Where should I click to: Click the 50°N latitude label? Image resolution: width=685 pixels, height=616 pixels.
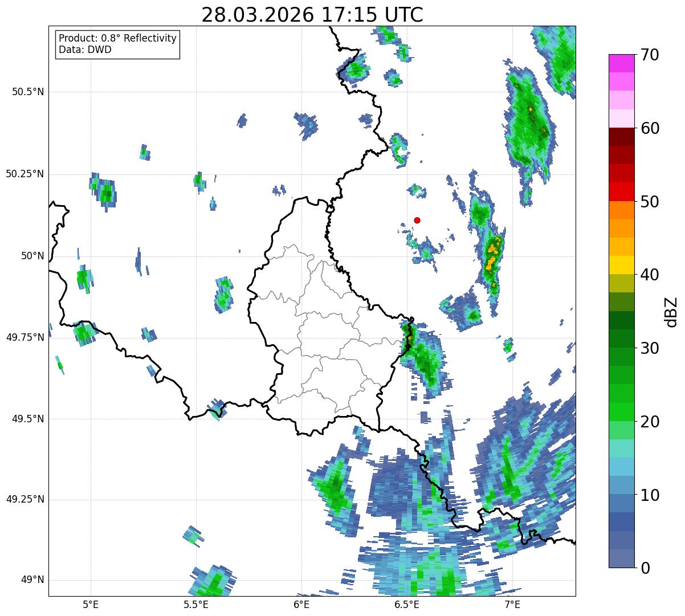32,256
